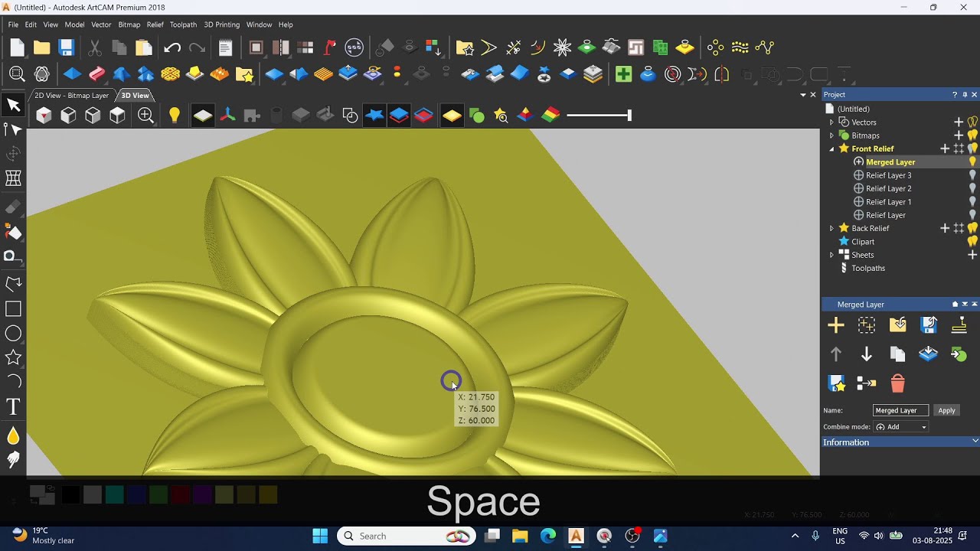Select the Create Arc tool
This screenshot has width=980, height=551.
[13, 382]
